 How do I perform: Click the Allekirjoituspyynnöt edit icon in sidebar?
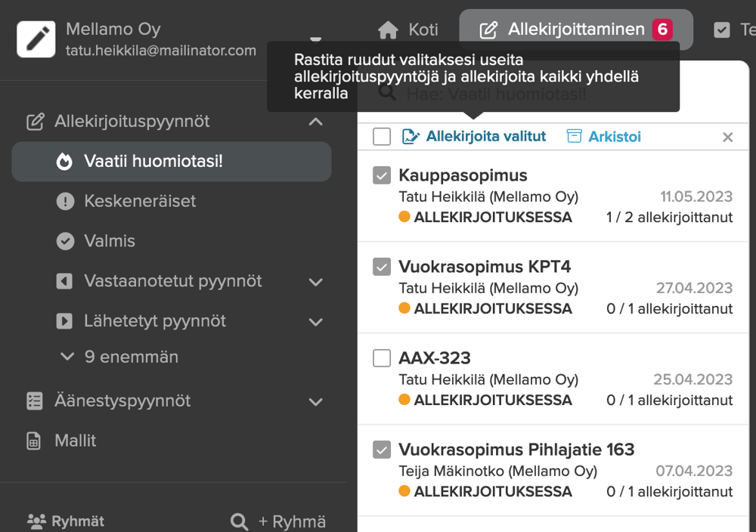pyautogui.click(x=36, y=122)
